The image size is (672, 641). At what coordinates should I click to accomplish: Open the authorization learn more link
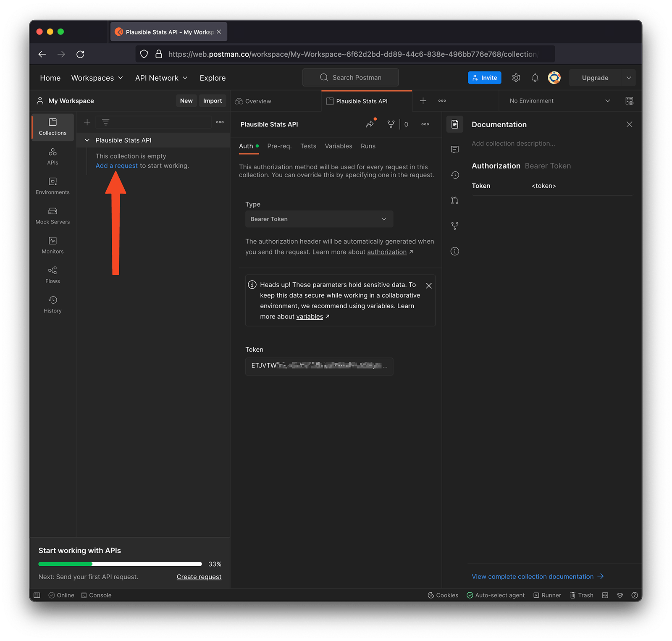(x=387, y=252)
